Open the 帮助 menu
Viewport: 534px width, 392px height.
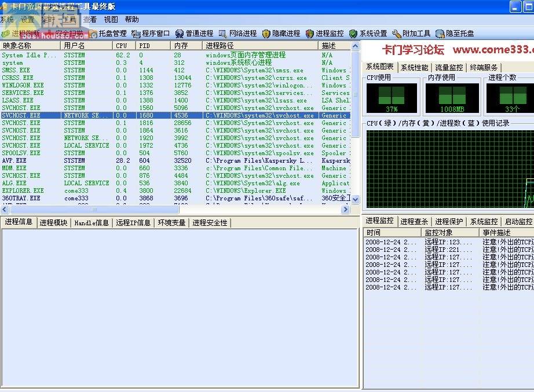coord(131,20)
